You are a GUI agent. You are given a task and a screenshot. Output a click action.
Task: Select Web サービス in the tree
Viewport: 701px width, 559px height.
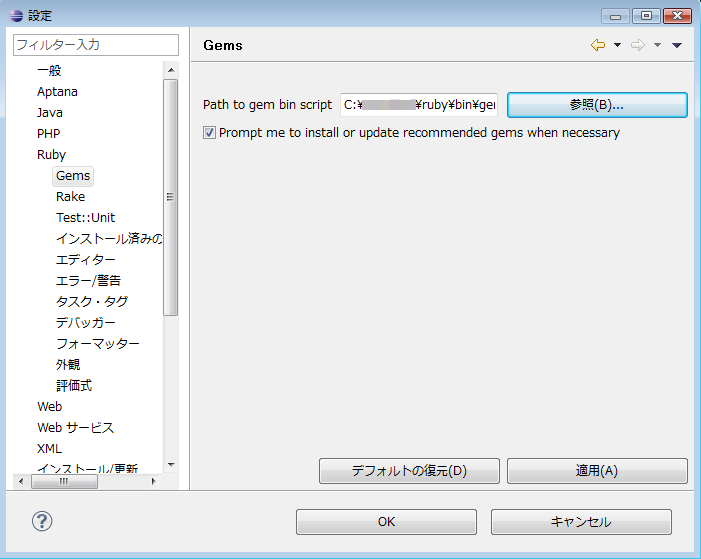pos(76,428)
